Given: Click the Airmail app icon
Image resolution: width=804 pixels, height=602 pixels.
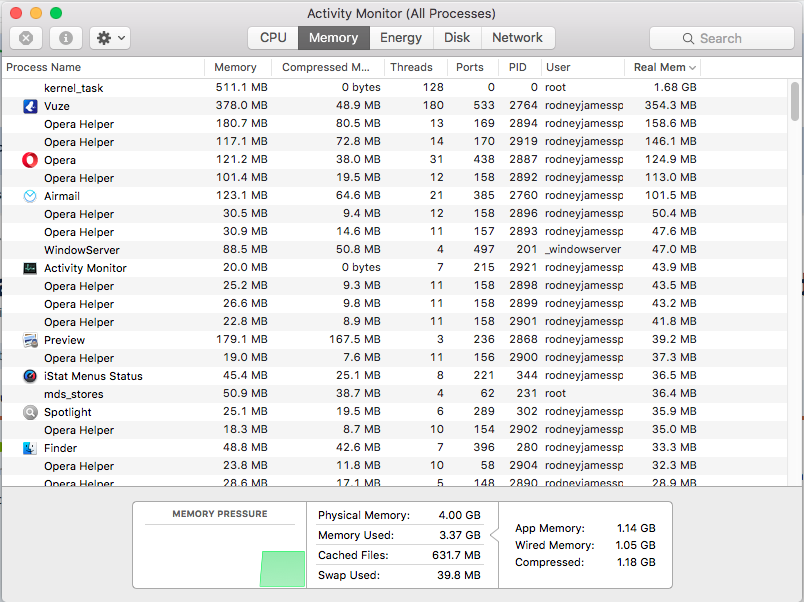Looking at the screenshot, I should click(x=30, y=196).
